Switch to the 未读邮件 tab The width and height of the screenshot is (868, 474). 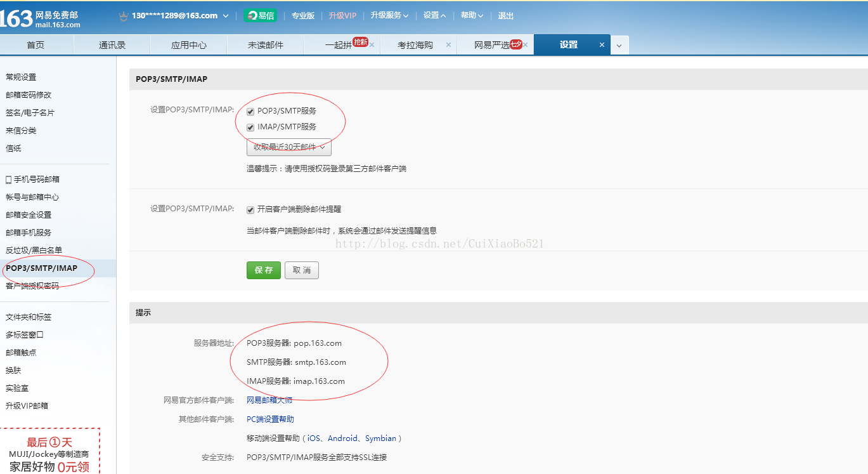click(266, 45)
